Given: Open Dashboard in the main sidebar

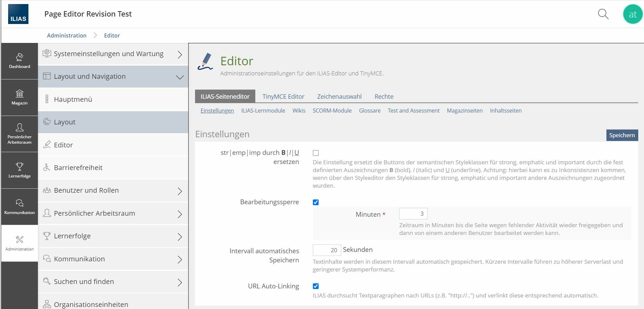Looking at the screenshot, I should tap(20, 61).
